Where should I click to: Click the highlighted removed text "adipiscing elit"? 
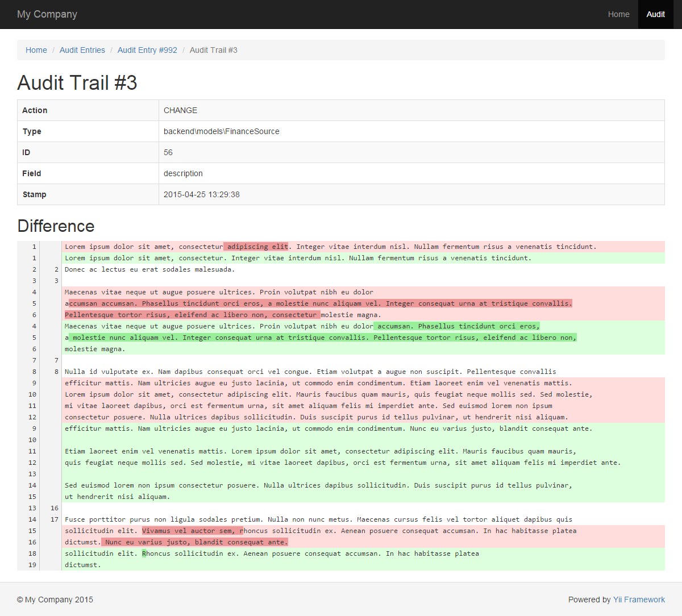[x=257, y=247]
